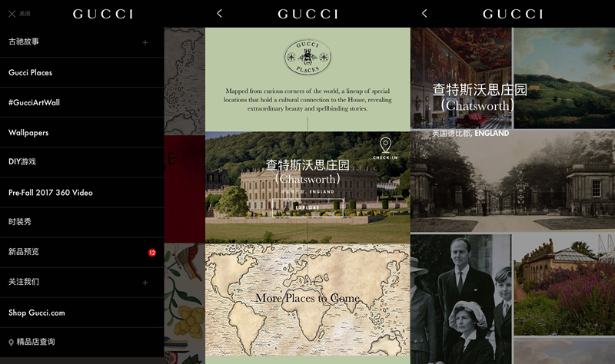The image size is (615, 364).
Task: Select 时装秀 menu item
Action: click(82, 222)
